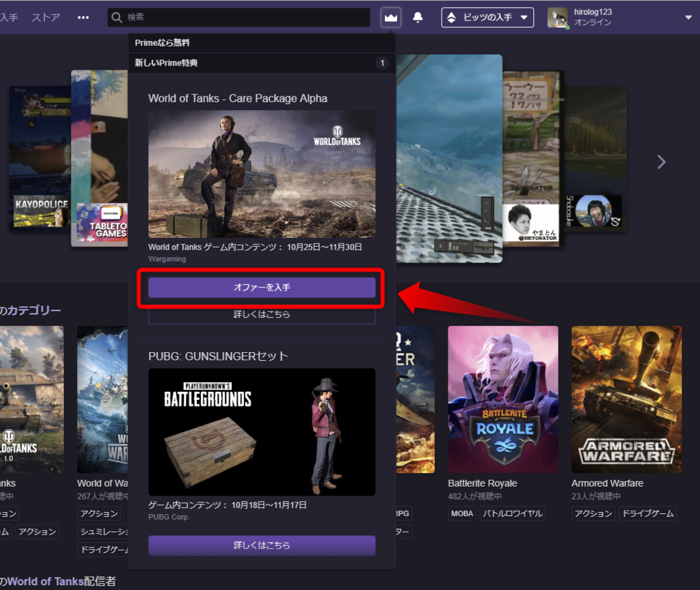The image size is (700, 590).
Task: Click the 482人が視聴中 viewer count
Action: (474, 496)
